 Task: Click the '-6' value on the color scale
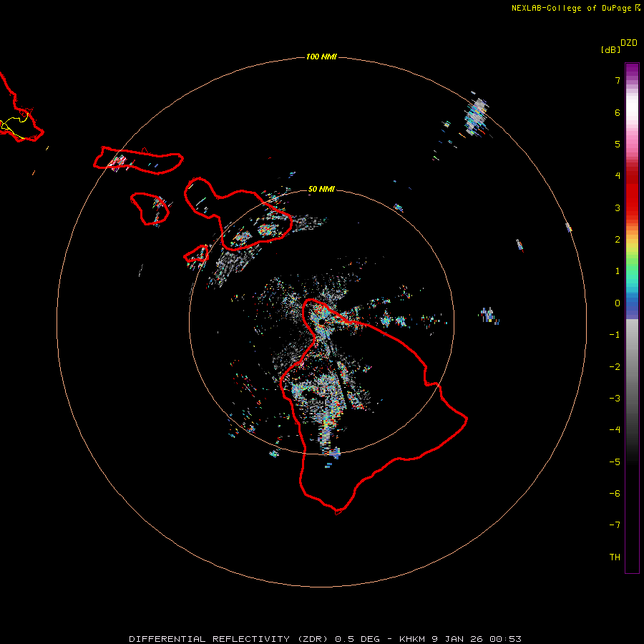(x=615, y=494)
